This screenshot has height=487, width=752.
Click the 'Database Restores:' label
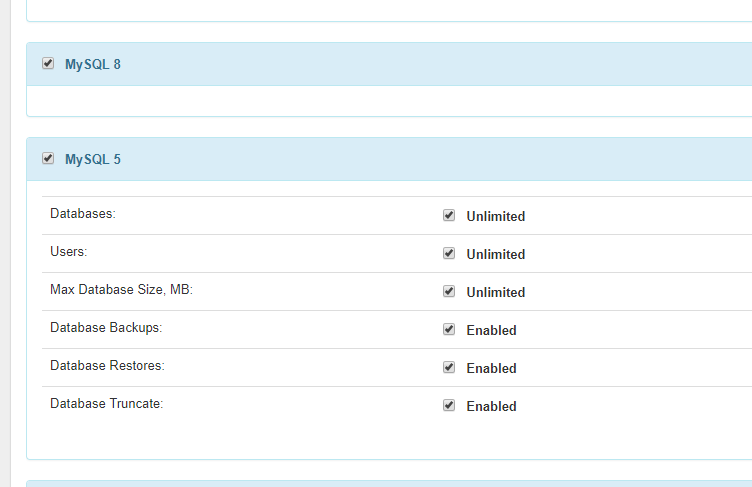(107, 366)
